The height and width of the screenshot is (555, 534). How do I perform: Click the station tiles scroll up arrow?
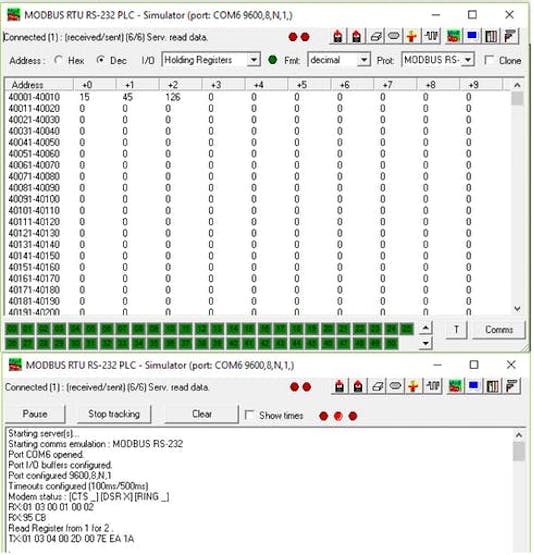[426, 328]
